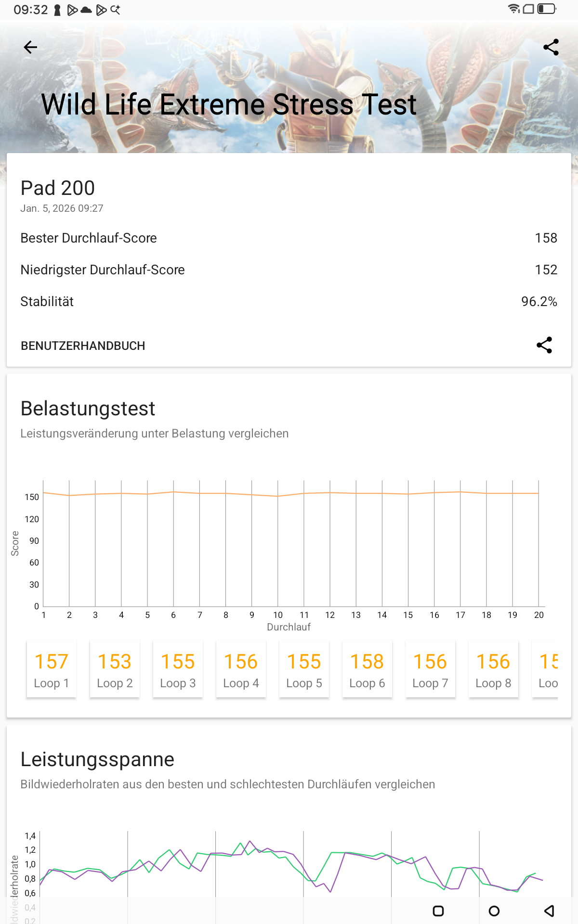Tap Wi-Fi status icon
This screenshot has width=578, height=924.
click(514, 9)
